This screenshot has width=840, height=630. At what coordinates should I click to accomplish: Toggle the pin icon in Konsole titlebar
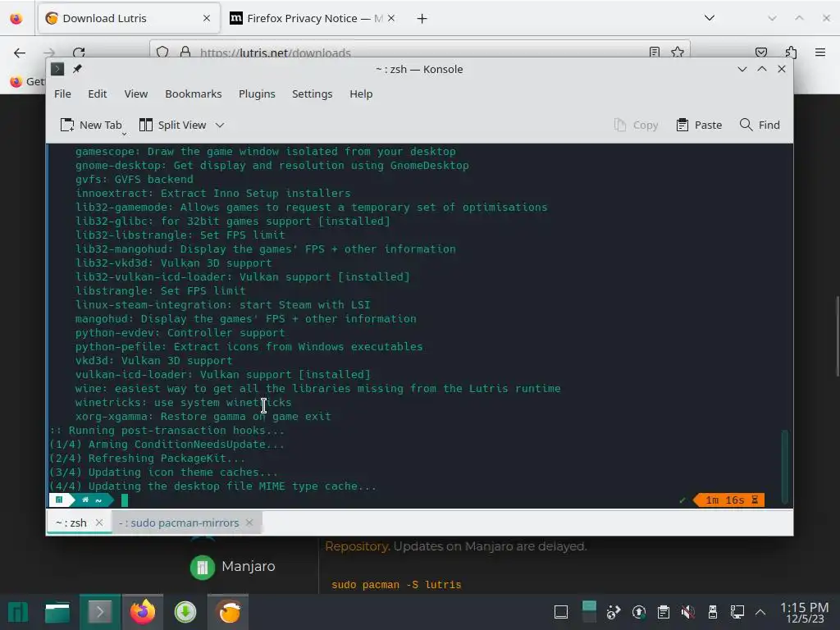pos(77,69)
